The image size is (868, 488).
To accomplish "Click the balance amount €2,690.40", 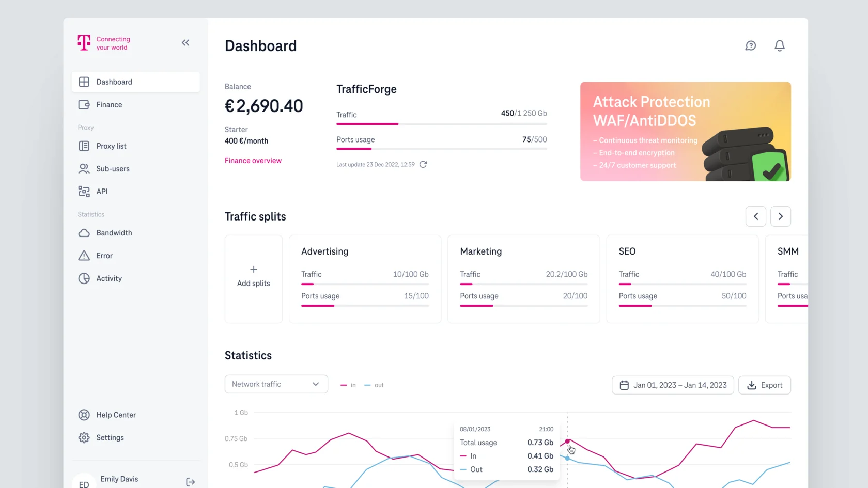I will [264, 106].
